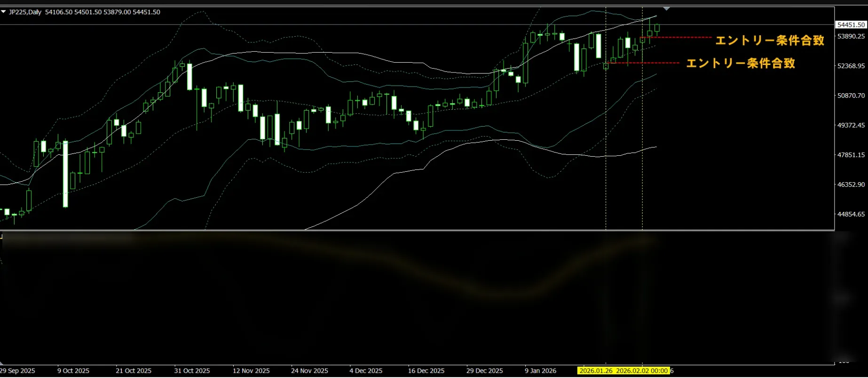Click the yellow 2026.02.02 00:00 date label
The height and width of the screenshot is (378, 868).
click(642, 370)
